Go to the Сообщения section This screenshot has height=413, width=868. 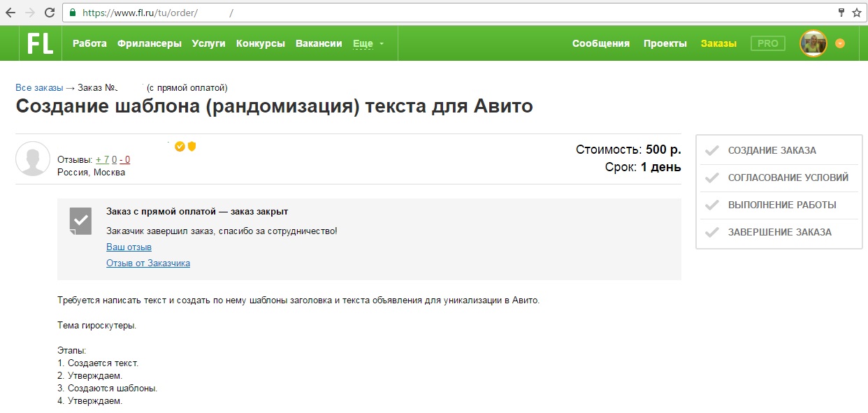601,43
